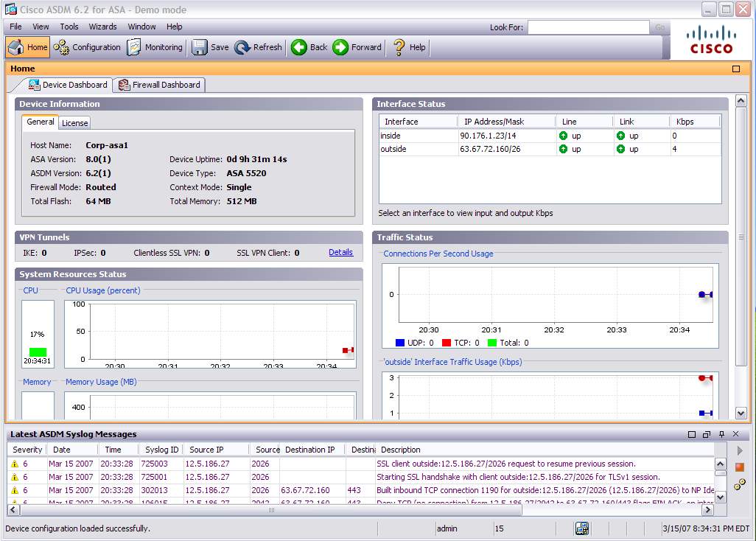Click the red TCP legend swatch

click(x=447, y=343)
